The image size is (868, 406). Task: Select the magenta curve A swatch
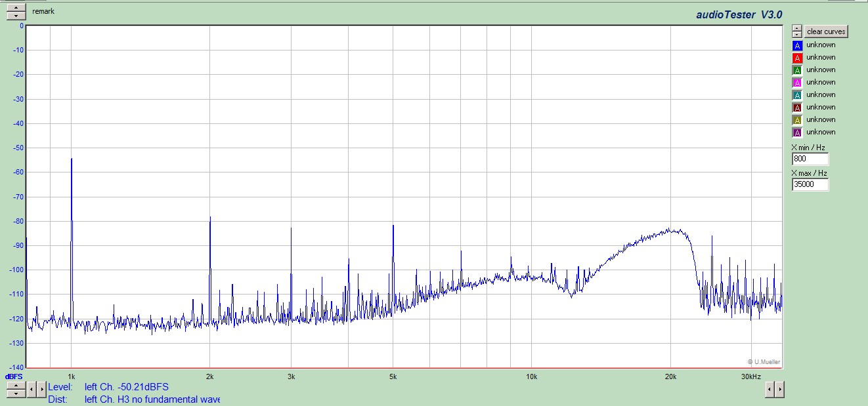(x=797, y=83)
